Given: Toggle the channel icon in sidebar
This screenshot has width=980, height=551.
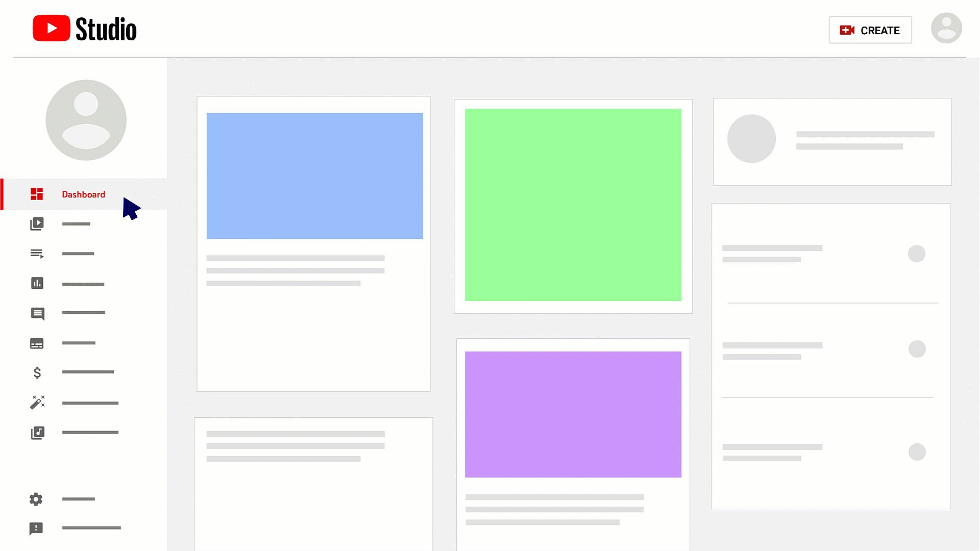Looking at the screenshot, I should click(86, 119).
